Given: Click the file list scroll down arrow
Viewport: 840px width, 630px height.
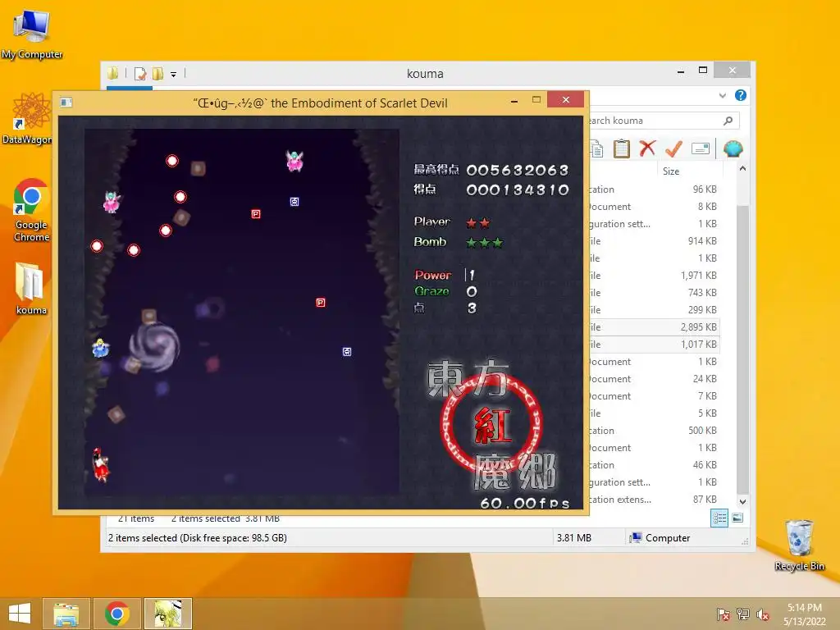Looking at the screenshot, I should [x=742, y=502].
